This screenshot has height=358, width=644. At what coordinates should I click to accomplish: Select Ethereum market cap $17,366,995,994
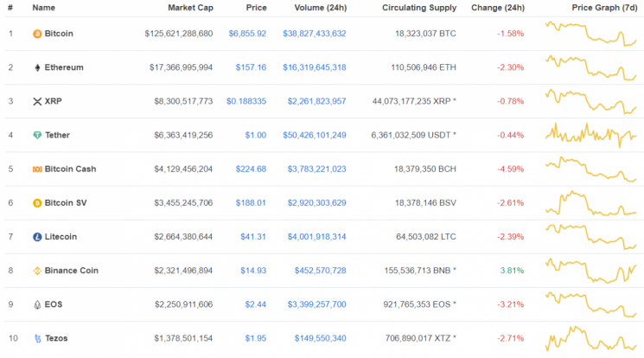click(x=182, y=67)
